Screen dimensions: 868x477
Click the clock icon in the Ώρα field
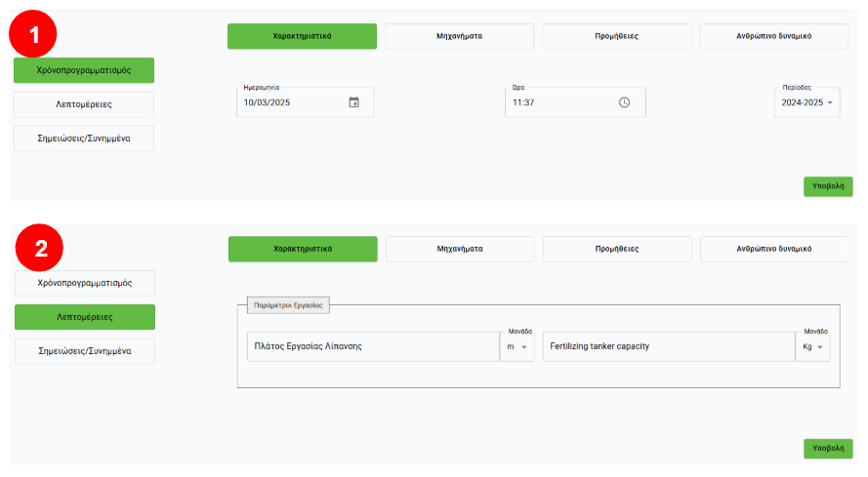point(624,102)
